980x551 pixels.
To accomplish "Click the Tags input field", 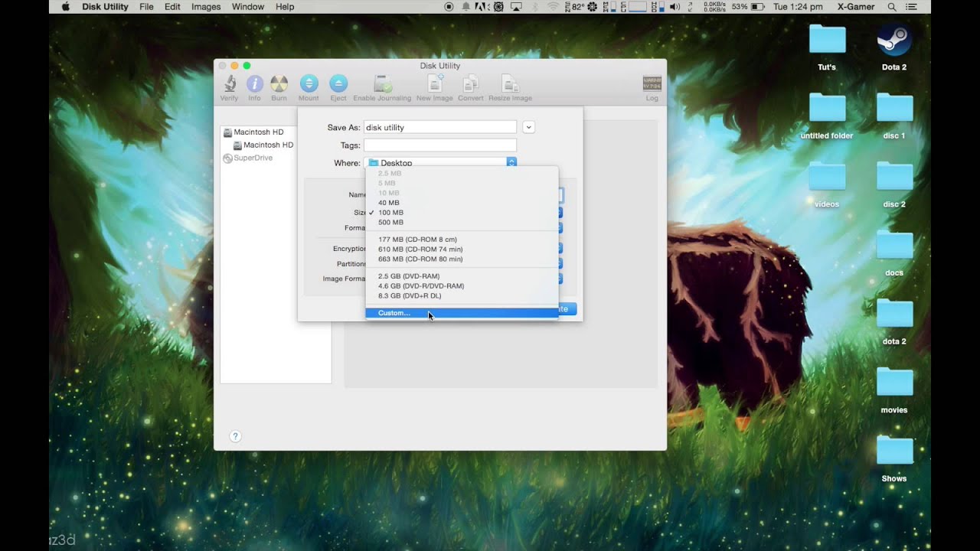I will (x=440, y=145).
